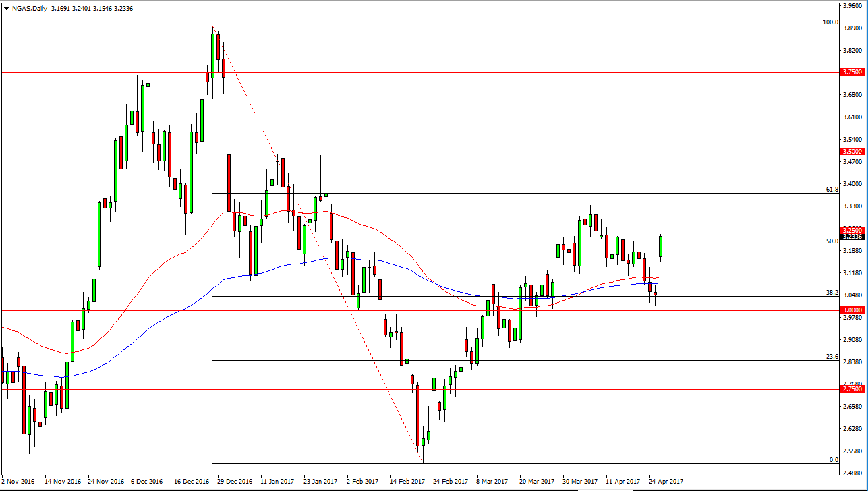The image size is (868, 491).
Task: Click the Fibonacci 100.0 level label
Action: click(830, 22)
